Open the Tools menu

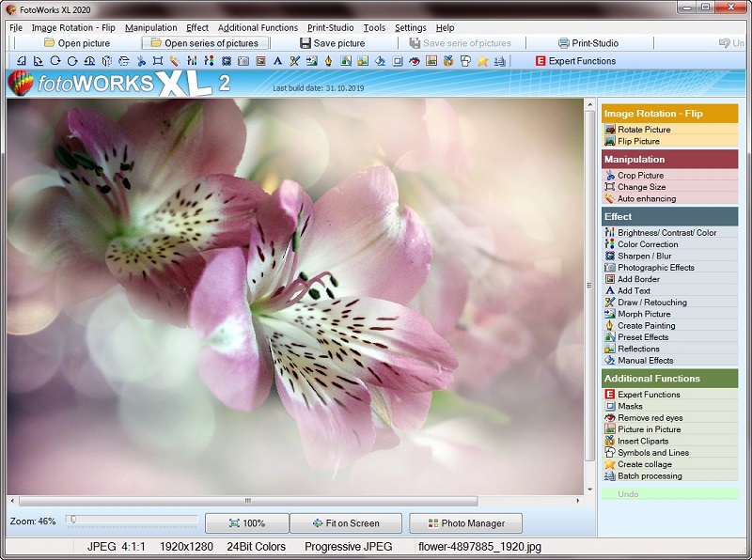pos(375,27)
